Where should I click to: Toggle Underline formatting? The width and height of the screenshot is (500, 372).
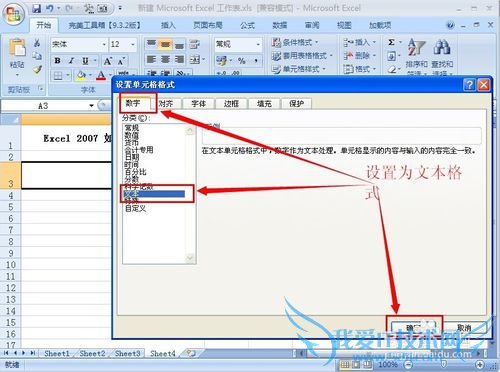[x=85, y=61]
